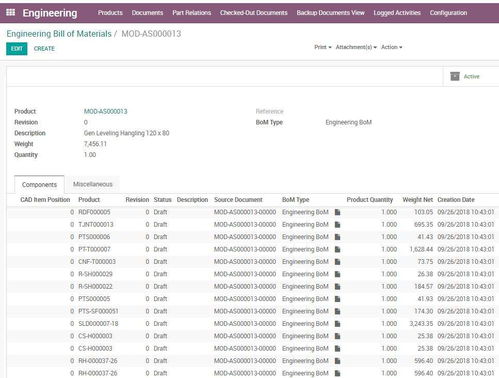Select the PT-T000007 product cell

tap(94, 249)
